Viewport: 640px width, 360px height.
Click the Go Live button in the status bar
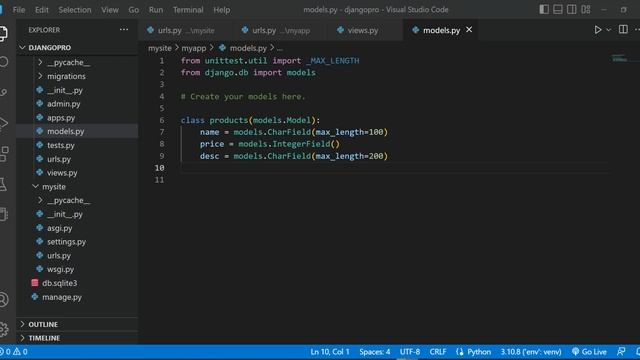click(589, 352)
